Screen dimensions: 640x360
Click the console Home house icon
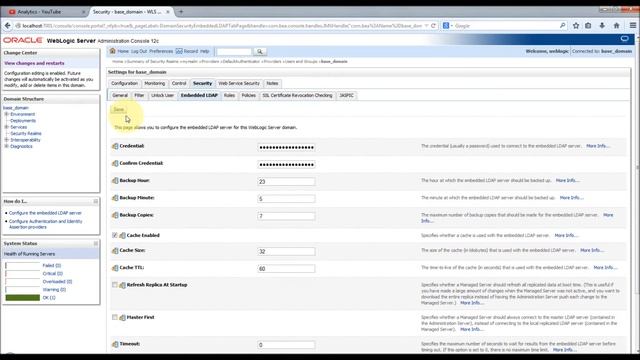click(113, 51)
